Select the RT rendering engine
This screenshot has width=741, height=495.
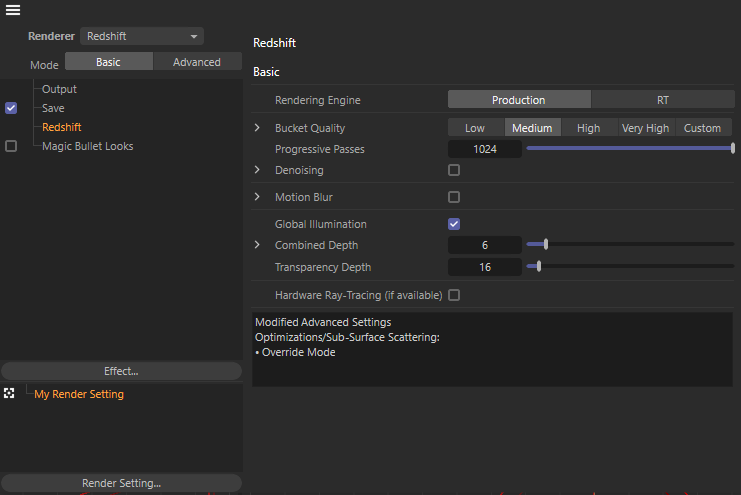point(662,100)
